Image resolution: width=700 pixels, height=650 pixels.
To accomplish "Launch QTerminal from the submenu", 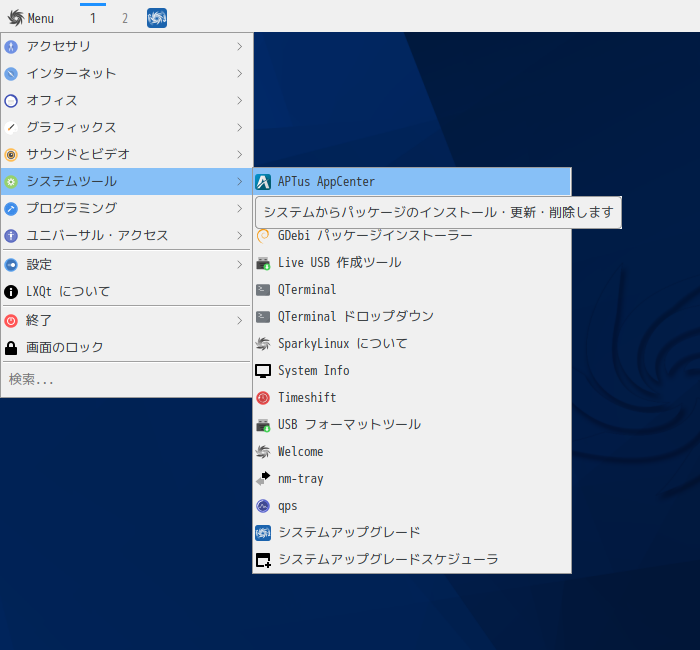I will click(412, 290).
